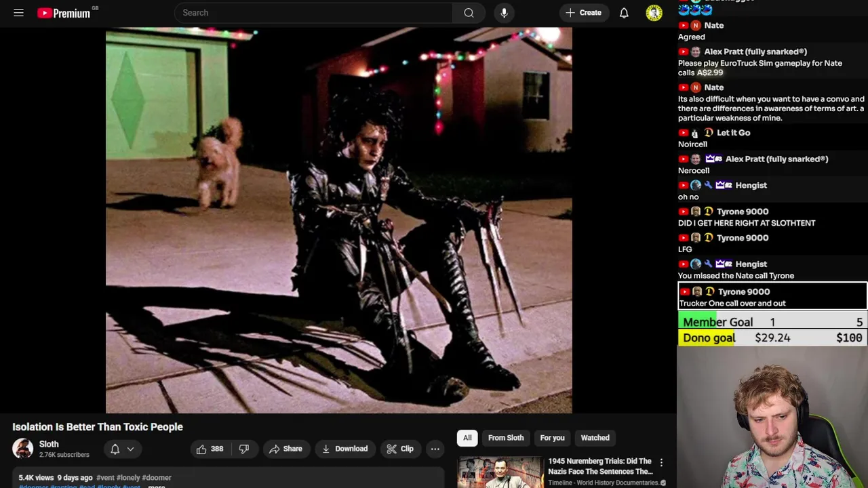Open the Sloth channel name link
Image resolution: width=868 pixels, height=488 pixels.
click(x=49, y=445)
